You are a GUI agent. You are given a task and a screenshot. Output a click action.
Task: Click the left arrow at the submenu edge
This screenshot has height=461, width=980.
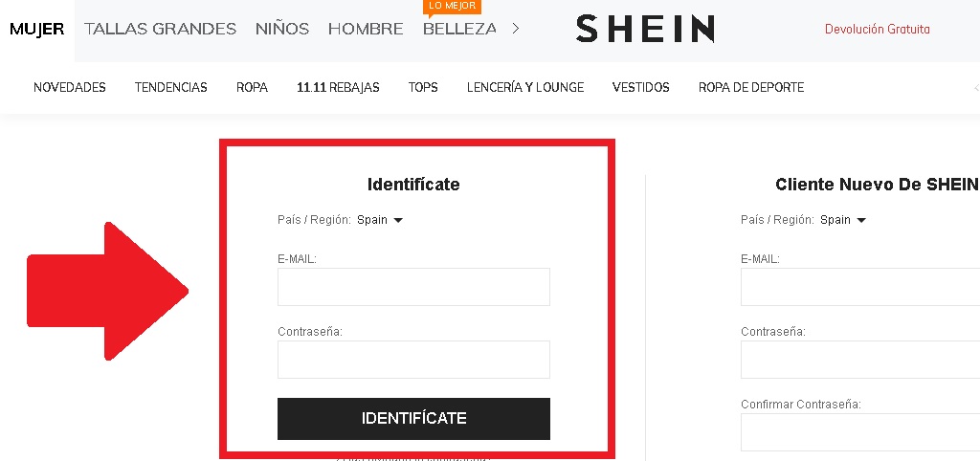tap(975, 88)
